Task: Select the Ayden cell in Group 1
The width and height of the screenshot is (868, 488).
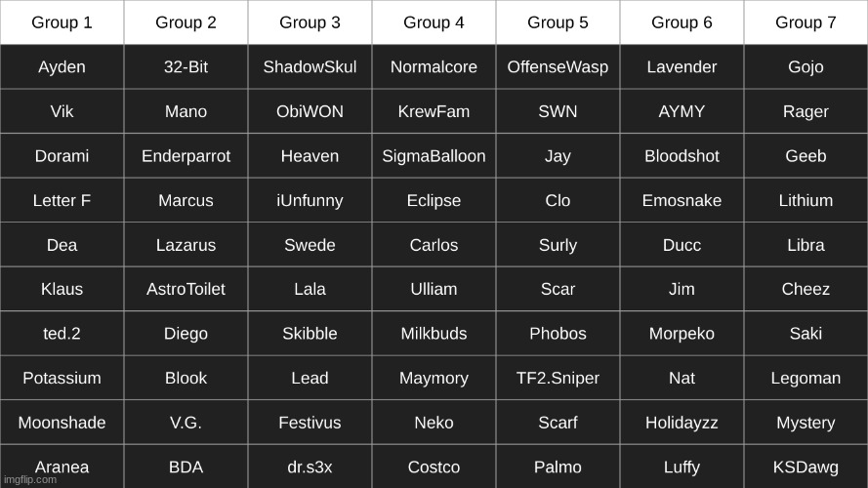Action: click(x=62, y=67)
